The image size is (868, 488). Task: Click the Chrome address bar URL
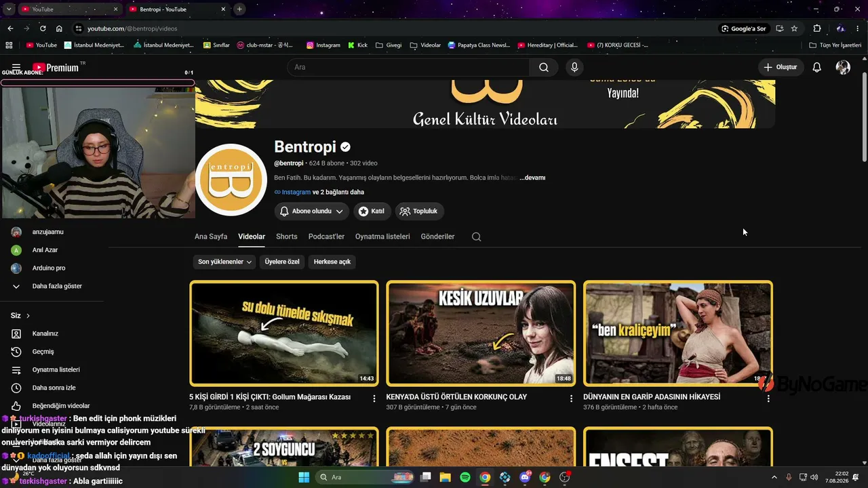click(132, 28)
